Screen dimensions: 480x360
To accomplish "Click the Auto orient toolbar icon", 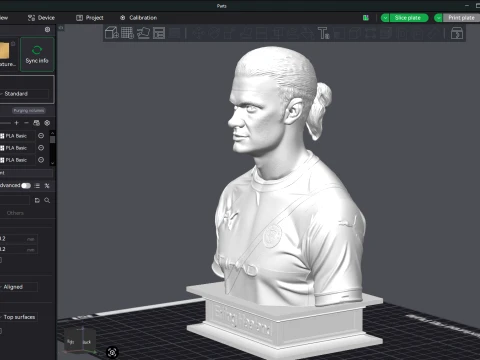I will click(143, 33).
